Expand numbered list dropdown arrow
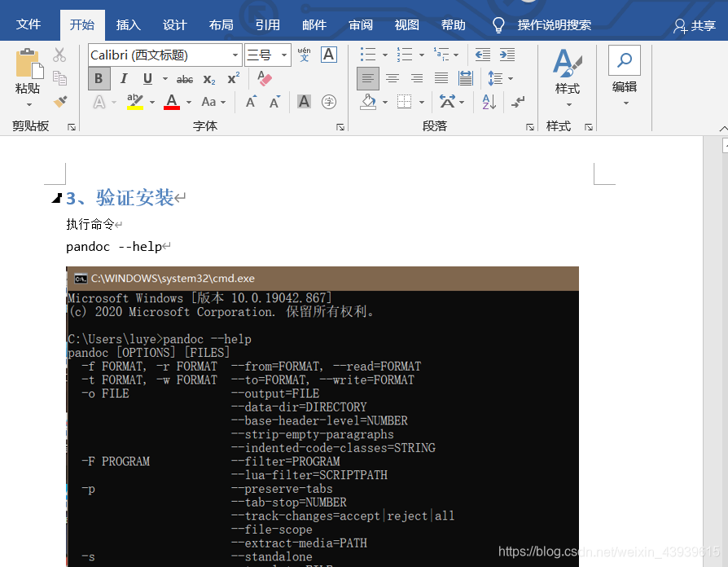 [x=422, y=55]
